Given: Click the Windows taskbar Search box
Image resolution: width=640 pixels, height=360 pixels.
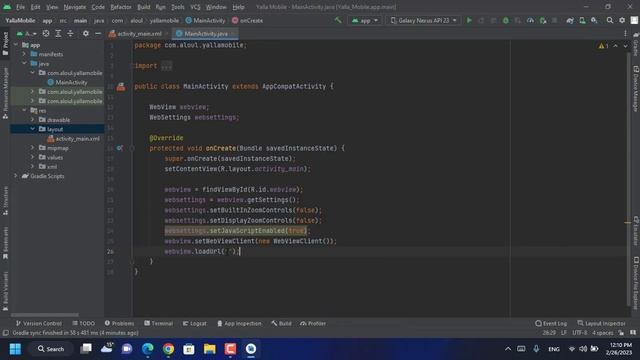Looking at the screenshot, I should click(51, 349).
